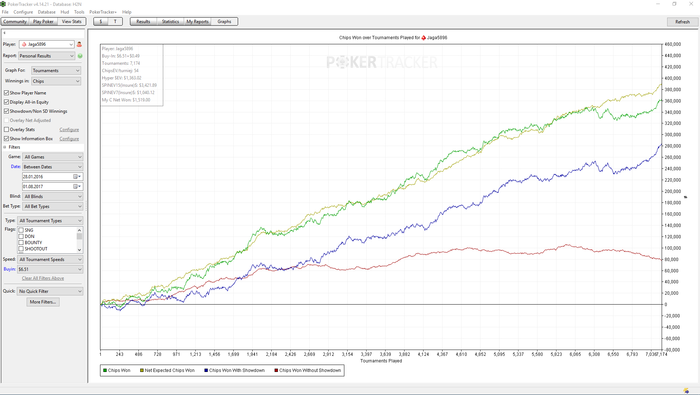Switch to the Results tab
This screenshot has height=395, width=700.
coord(143,21)
